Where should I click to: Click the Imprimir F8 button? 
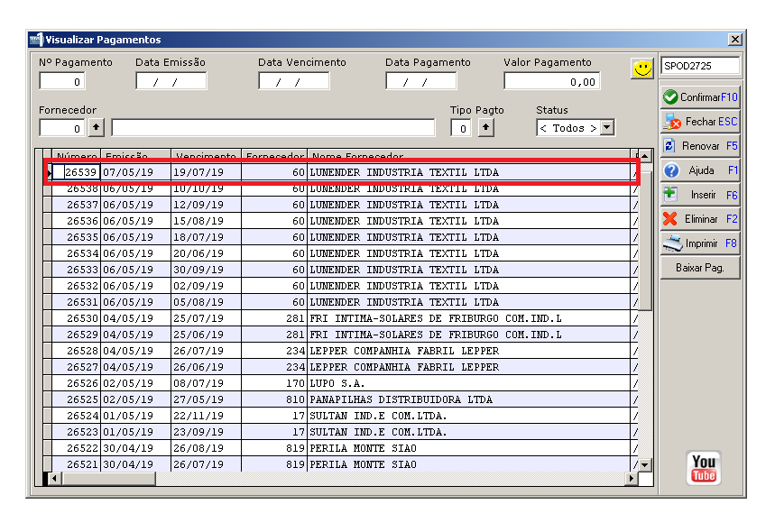[700, 243]
